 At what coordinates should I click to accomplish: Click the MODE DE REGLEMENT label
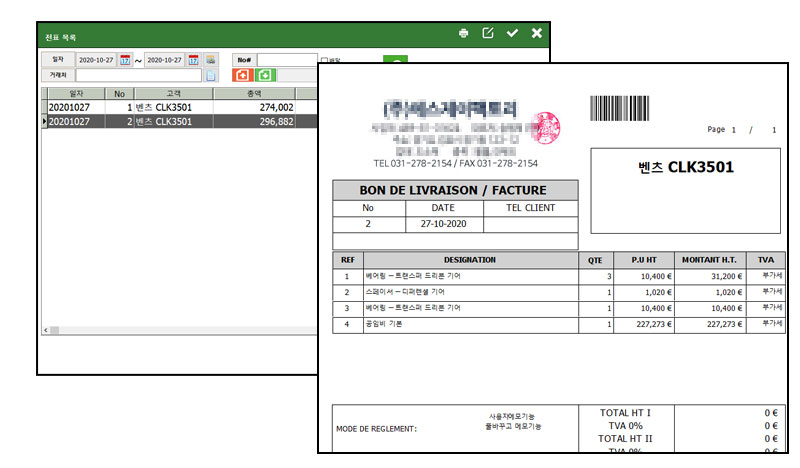pyautogui.click(x=377, y=429)
